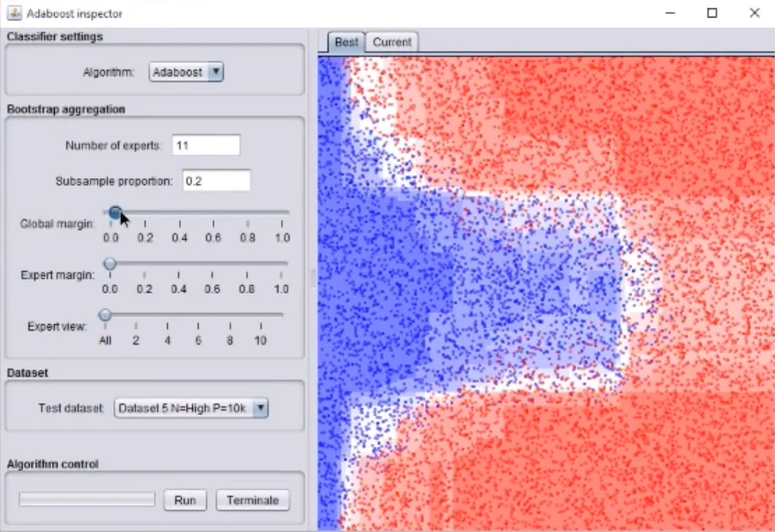Maximize the Adaboost inspector window
This screenshot has width=775, height=532.
click(712, 13)
